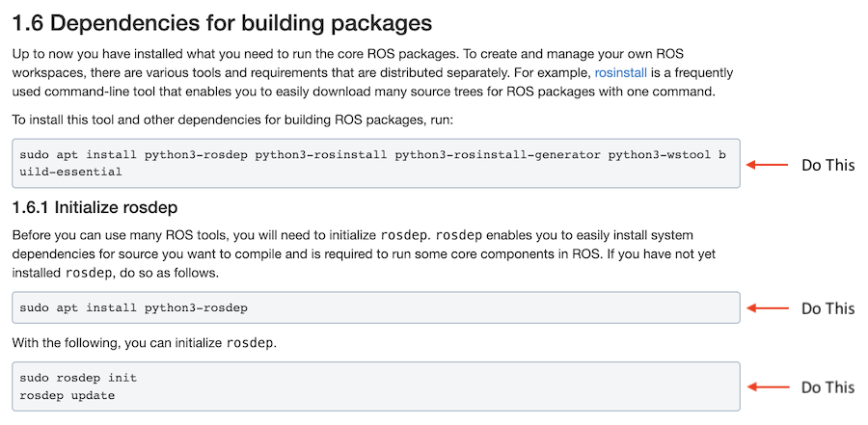Click the "Do This" label beside rosdep init commands
This screenshot has height=425, width=868.
(827, 387)
